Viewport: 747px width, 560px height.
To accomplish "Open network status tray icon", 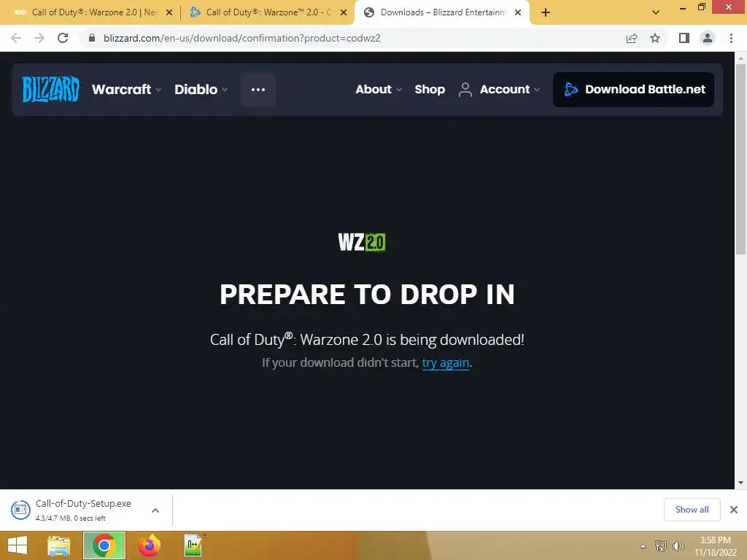I will click(661, 545).
